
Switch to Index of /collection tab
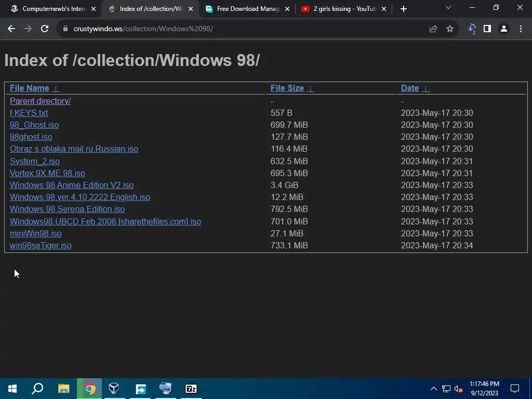point(150,9)
